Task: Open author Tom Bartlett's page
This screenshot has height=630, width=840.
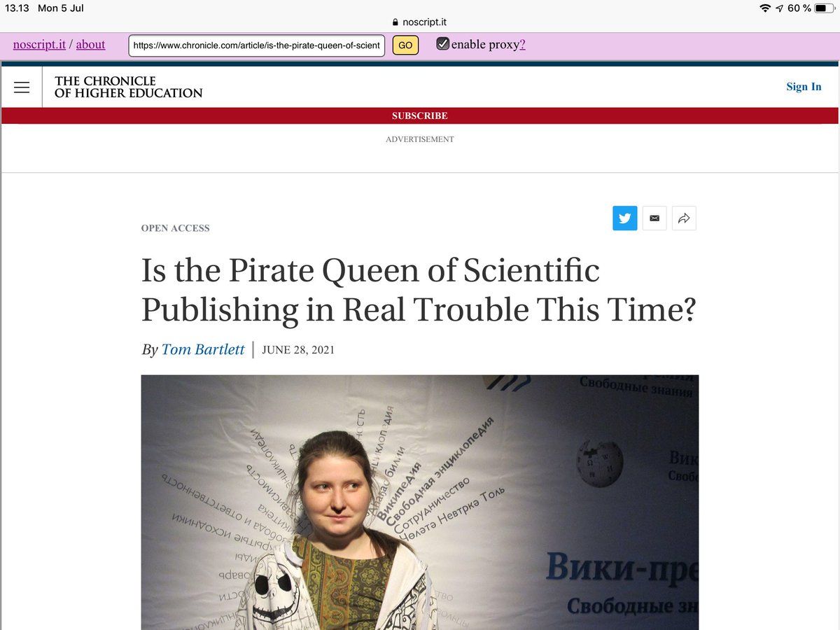Action: [x=203, y=349]
